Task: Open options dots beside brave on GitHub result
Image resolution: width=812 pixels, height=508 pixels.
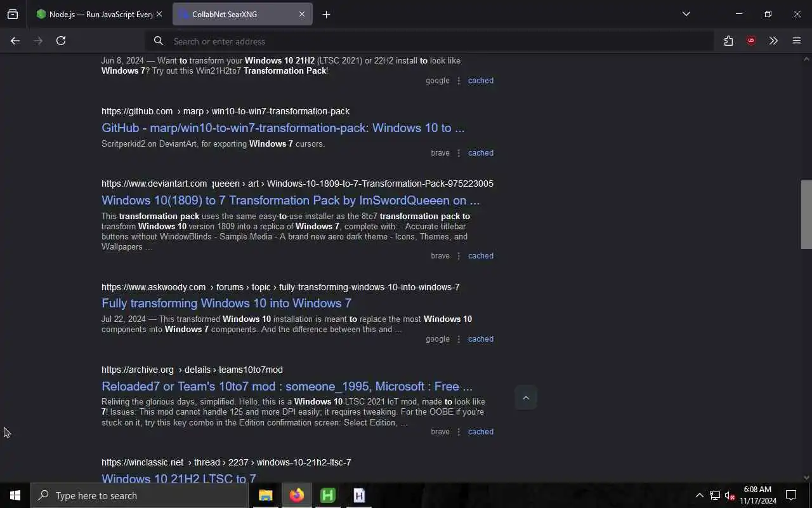Action: point(459,153)
